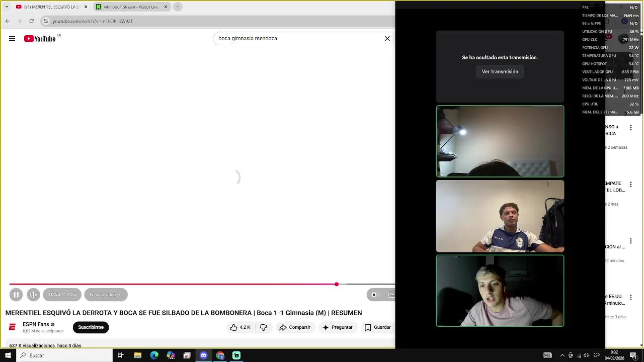
Task: Click the '637 K visualizaciones' description text
Action: click(x=33, y=346)
